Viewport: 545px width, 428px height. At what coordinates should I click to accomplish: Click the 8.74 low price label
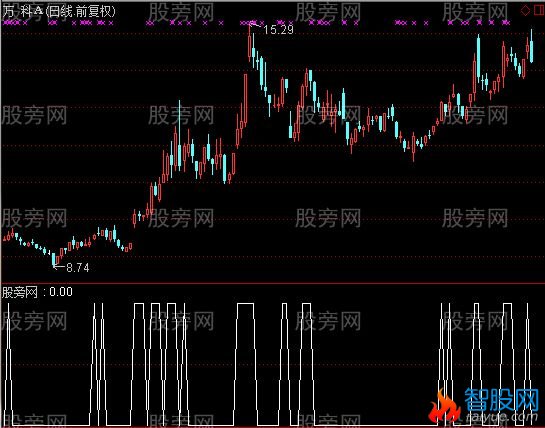tap(78, 267)
